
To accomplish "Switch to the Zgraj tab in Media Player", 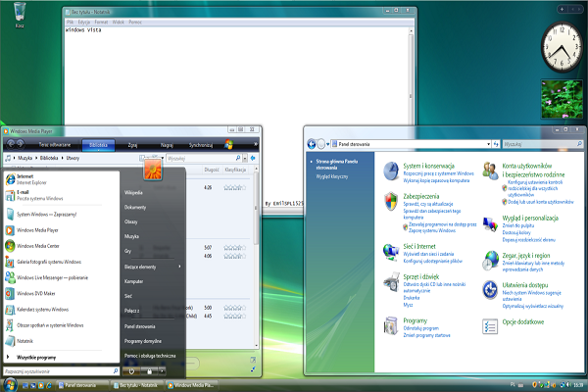I will tap(132, 145).
